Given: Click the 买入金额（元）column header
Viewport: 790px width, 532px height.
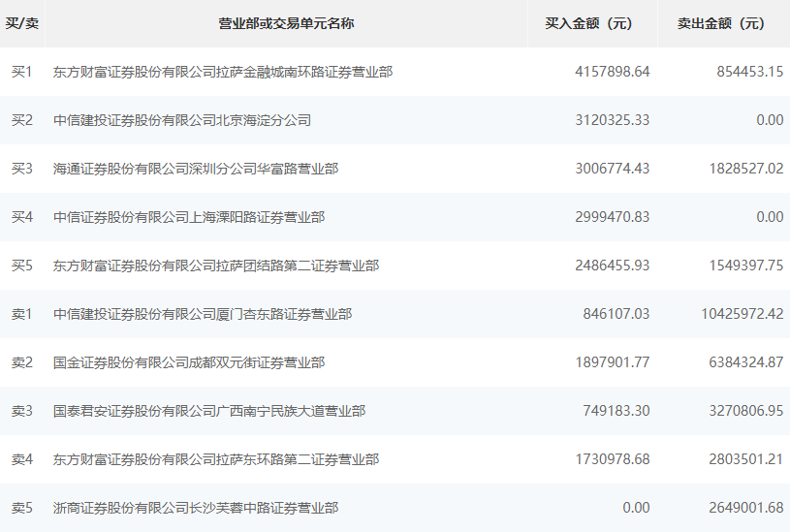Looking at the screenshot, I should click(x=588, y=23).
